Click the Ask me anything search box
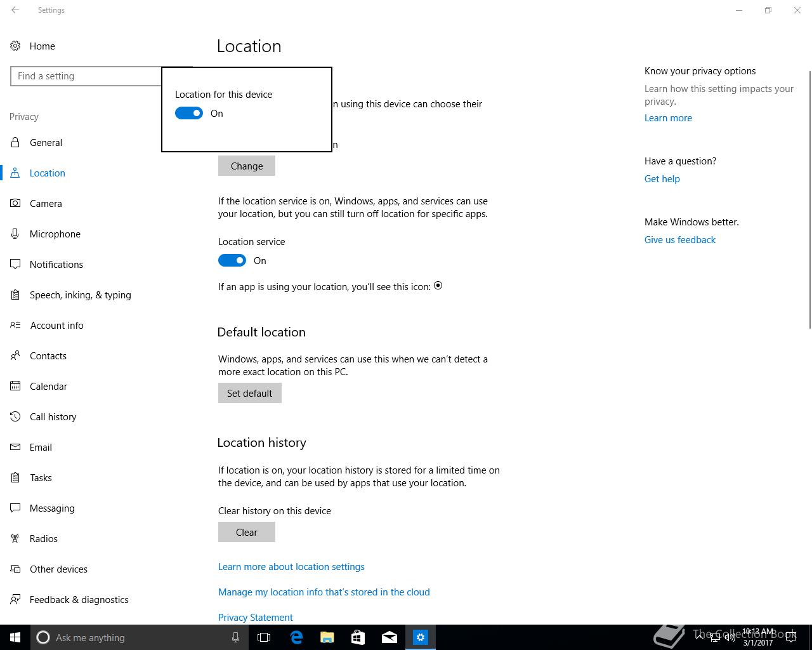812x650 pixels. pyautogui.click(x=140, y=637)
